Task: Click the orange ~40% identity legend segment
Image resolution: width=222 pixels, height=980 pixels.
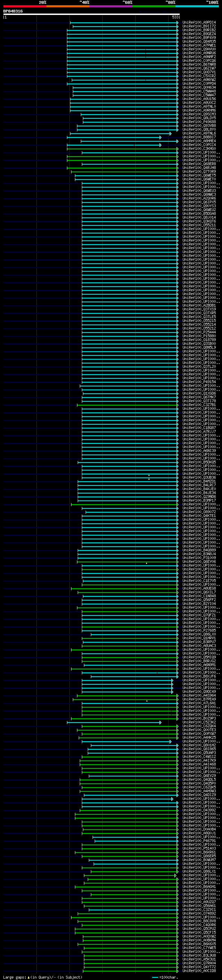Action: 68,6
